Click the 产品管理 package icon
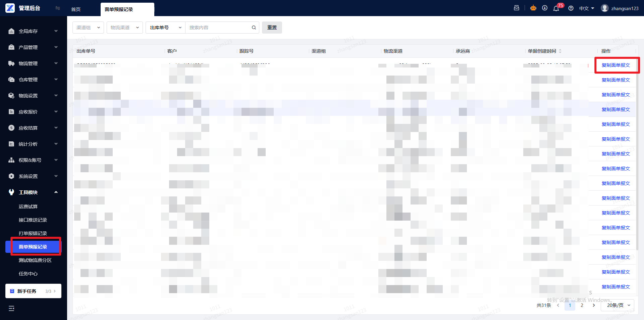Viewport: 644px width, 320px height. (11, 47)
